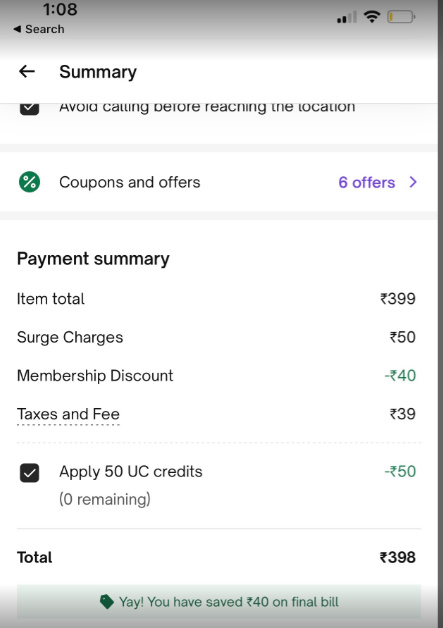The height and width of the screenshot is (628, 443).
Task: Toggle Avoid calling before reaching location checkbox
Action: click(30, 109)
